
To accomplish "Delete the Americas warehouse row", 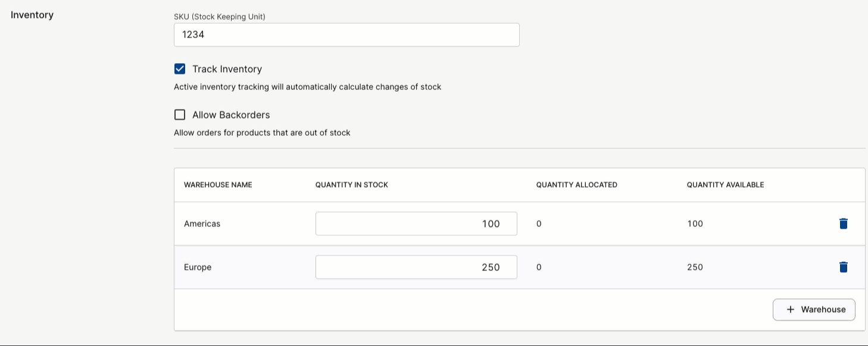I will pos(843,224).
